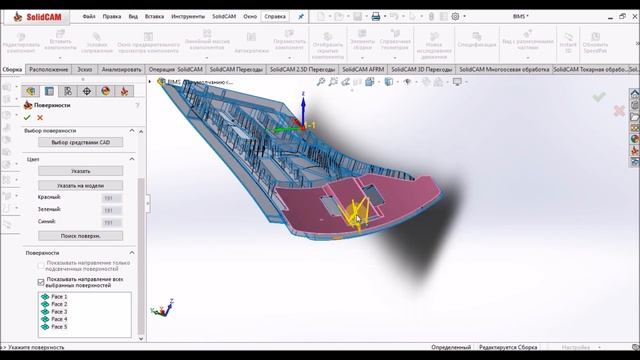Click the 'Выбор средствами CAD' button
The width and height of the screenshot is (640, 360).
pos(80,142)
